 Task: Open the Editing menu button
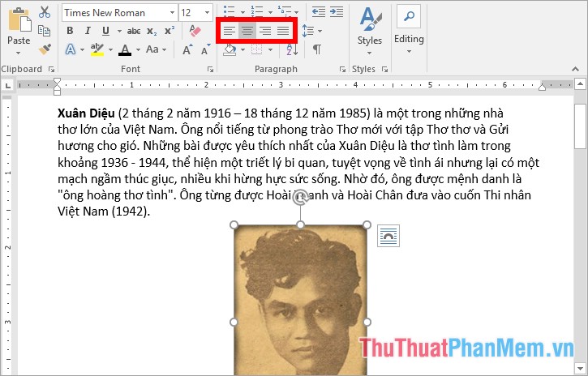409,30
